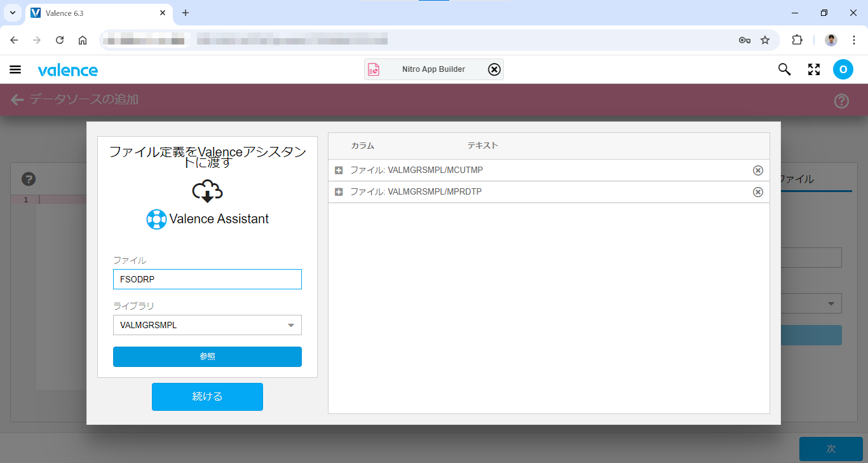
Task: Open a new browser tab
Action: pyautogui.click(x=186, y=13)
